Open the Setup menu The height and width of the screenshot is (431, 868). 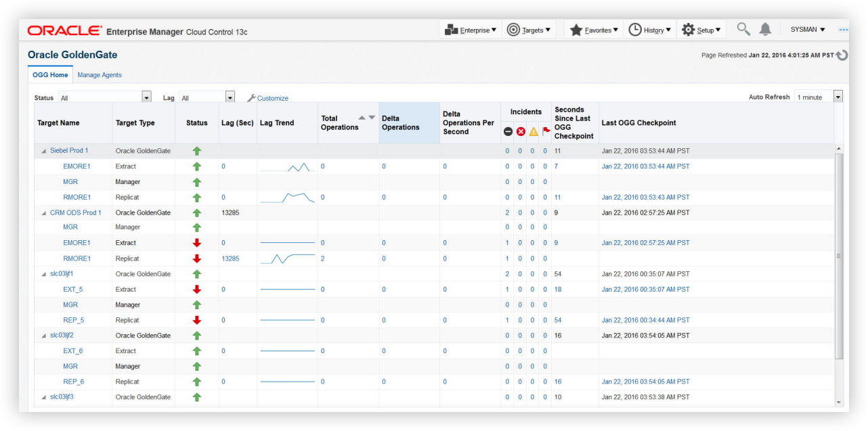701,30
